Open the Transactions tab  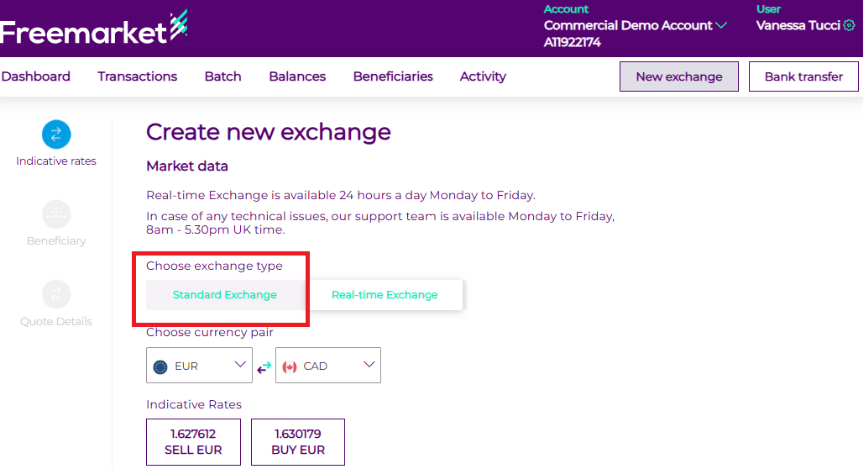[137, 76]
